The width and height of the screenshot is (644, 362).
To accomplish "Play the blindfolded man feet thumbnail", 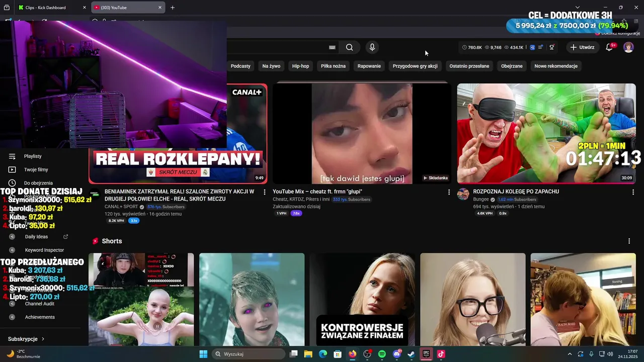I will (x=546, y=133).
